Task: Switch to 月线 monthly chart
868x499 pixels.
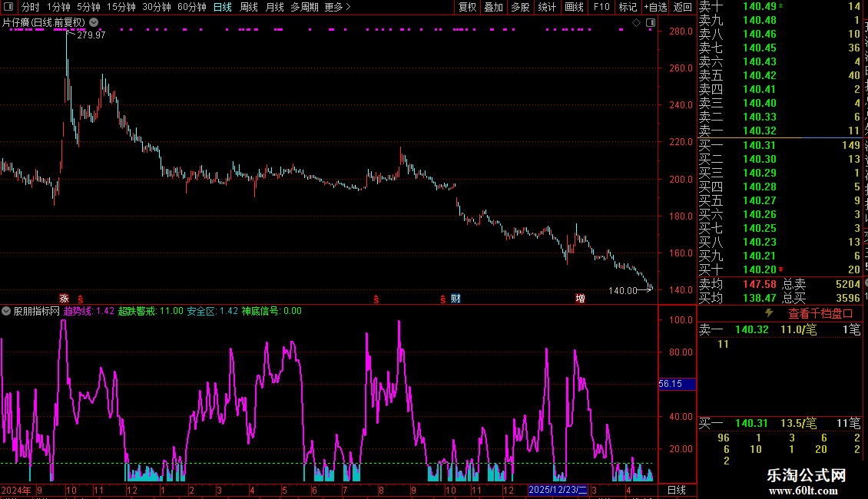Action: pyautogui.click(x=274, y=7)
